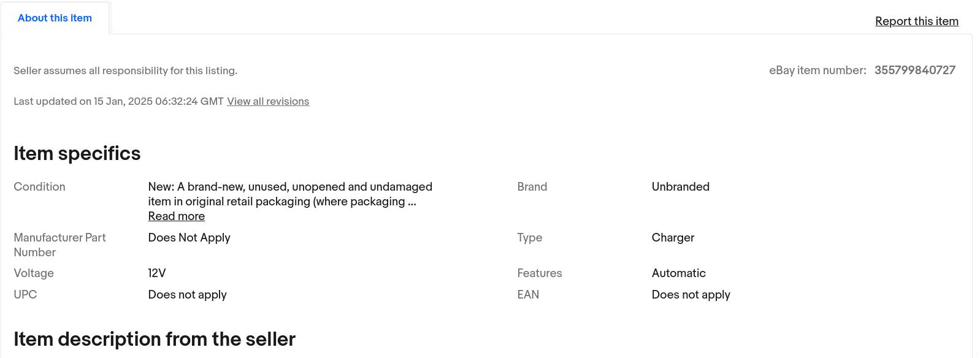Screen dimensions: 980x358
Task: Click the Item description from the seller heading
Action: [155, 340]
